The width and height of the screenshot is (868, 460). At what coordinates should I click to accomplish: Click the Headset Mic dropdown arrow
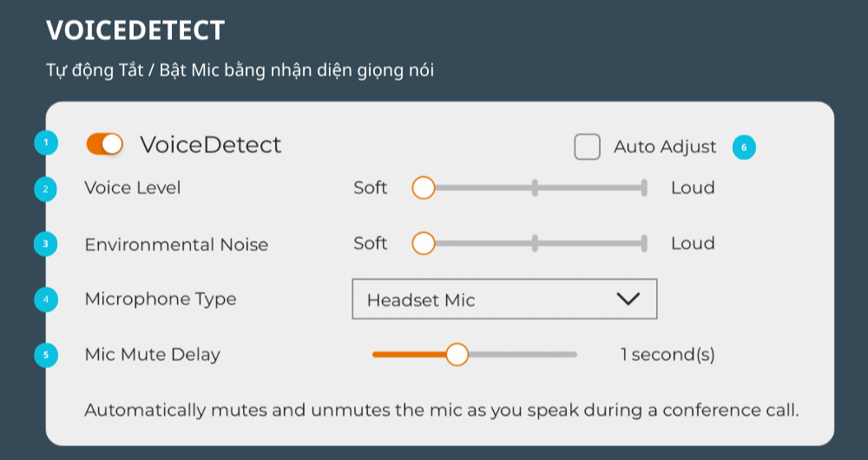click(x=627, y=299)
